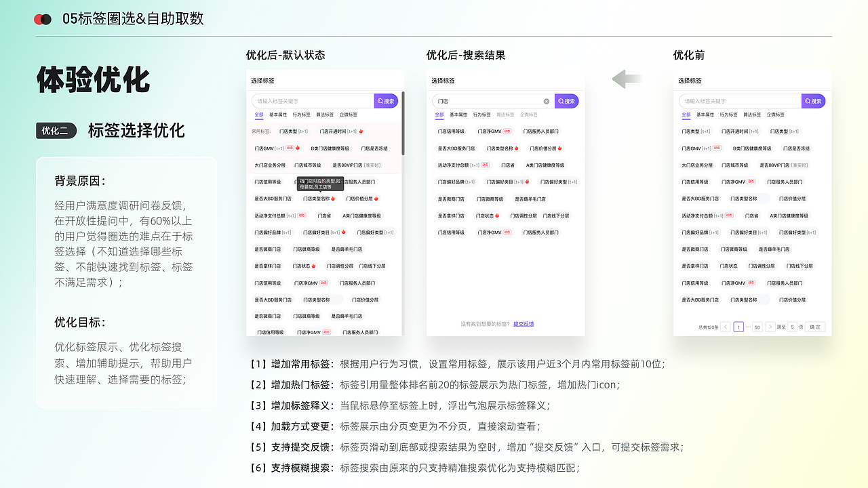The height and width of the screenshot is (488, 868).
Task: Select 门店微商等级 tag in 优化后-搜索结果 panel
Action: (x=490, y=199)
